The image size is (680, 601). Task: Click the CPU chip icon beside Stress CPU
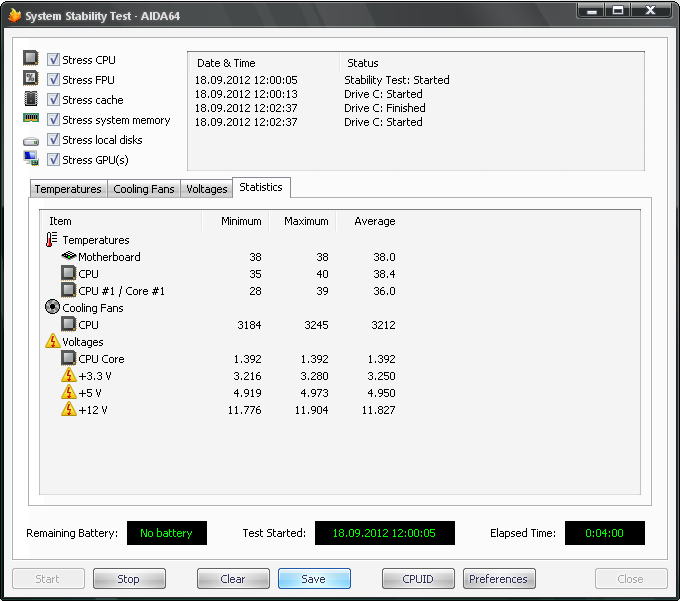coord(31,58)
